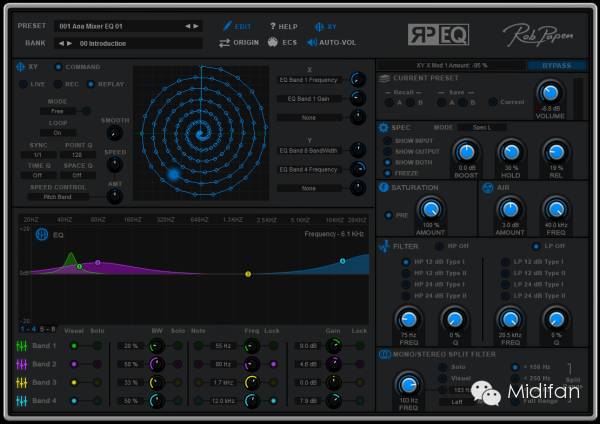Open the SPEED CONTROL Pitch Bend dropdown

pyautogui.click(x=58, y=197)
